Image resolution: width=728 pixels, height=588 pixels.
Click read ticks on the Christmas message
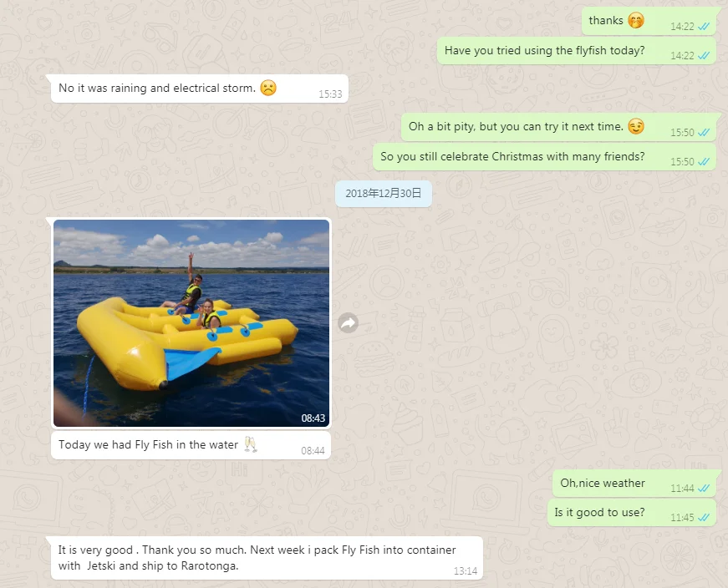(x=704, y=161)
